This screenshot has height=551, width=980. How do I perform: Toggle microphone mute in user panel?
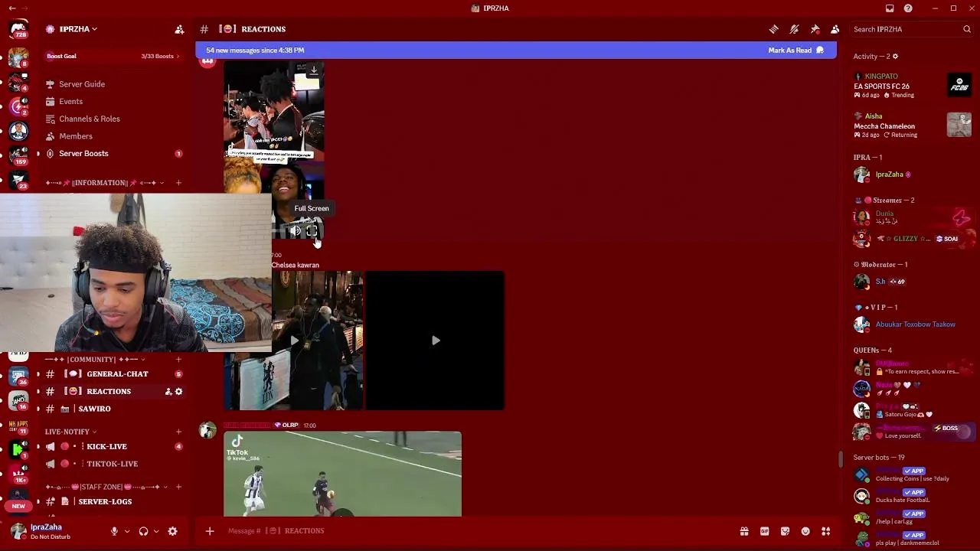click(x=114, y=531)
